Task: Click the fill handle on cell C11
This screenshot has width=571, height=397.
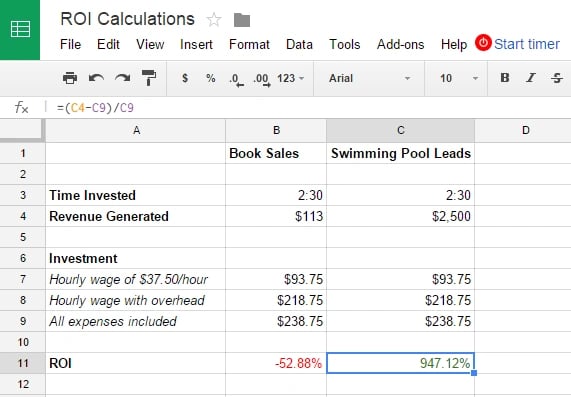Action: click(x=474, y=373)
